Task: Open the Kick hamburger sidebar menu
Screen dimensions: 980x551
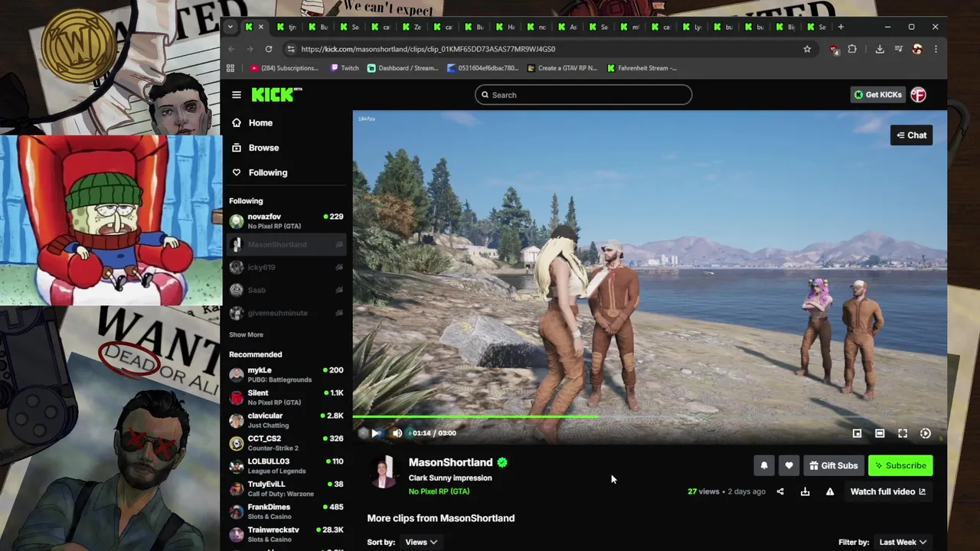Action: (x=237, y=95)
